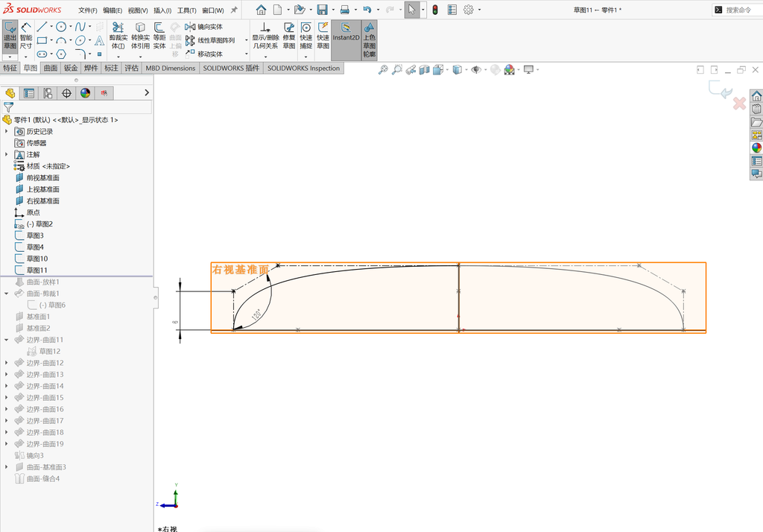Click the Exit Sketch (退出草图) button
Screen dimensions: 763x532
(x=10, y=36)
